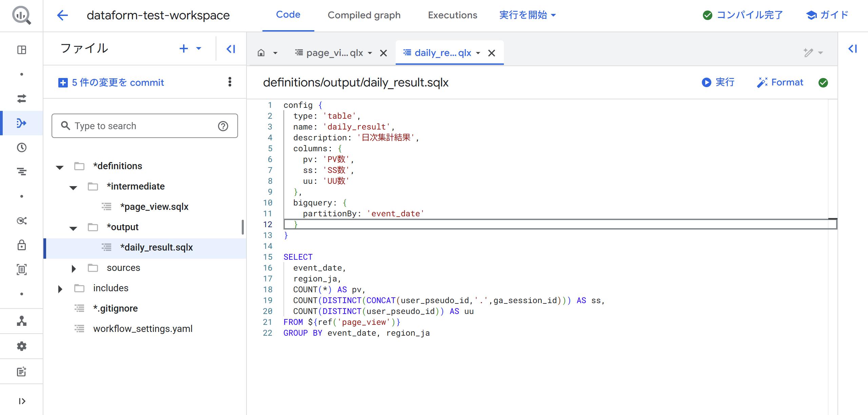Expand the sources folder
This screenshot has width=868, height=415.
74,269
